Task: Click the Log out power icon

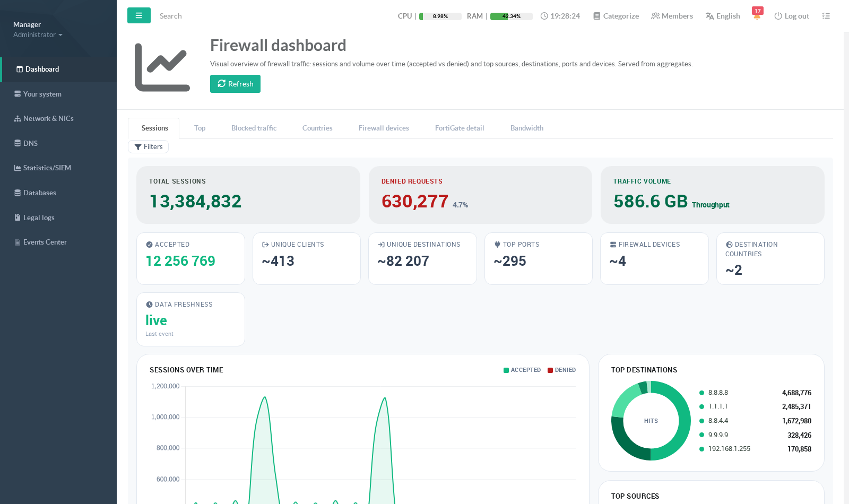Action: pyautogui.click(x=778, y=16)
